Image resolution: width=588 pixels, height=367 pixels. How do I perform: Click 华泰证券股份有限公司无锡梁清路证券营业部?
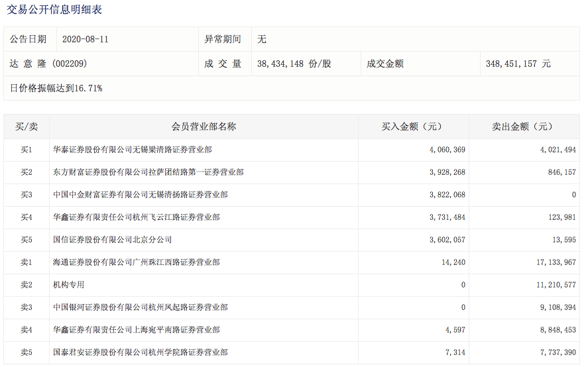pos(133,150)
